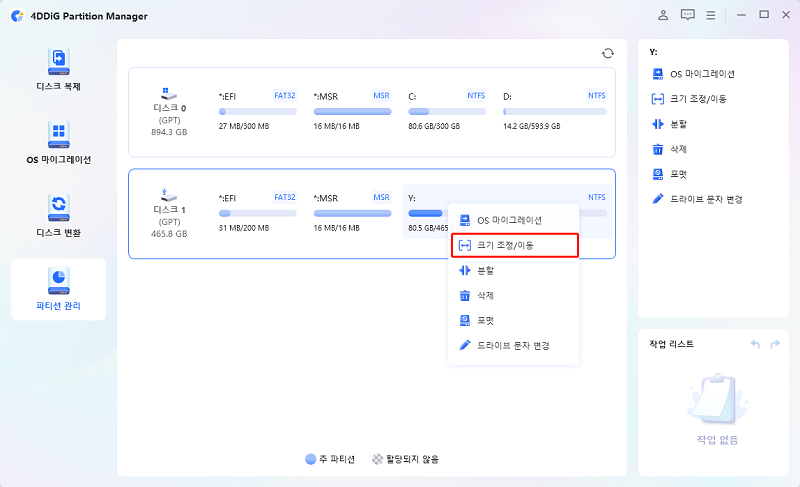Click the Y: partition label on 디스크 1
Viewport: 800px width, 487px height.
tap(412, 198)
